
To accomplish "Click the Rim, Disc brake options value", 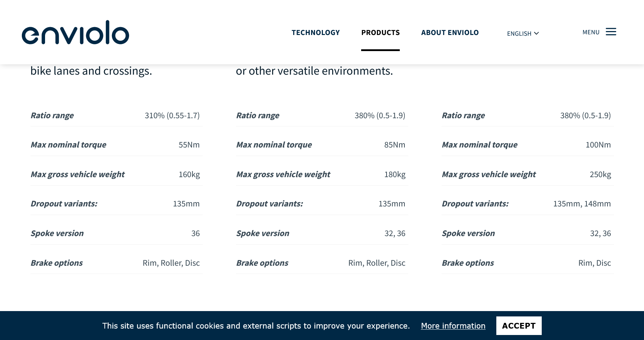I will click(594, 263).
